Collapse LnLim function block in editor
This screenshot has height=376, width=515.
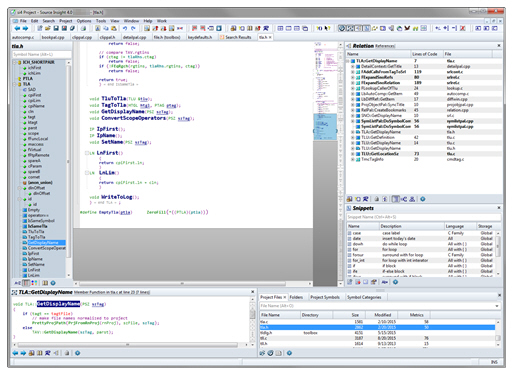[x=87, y=173]
